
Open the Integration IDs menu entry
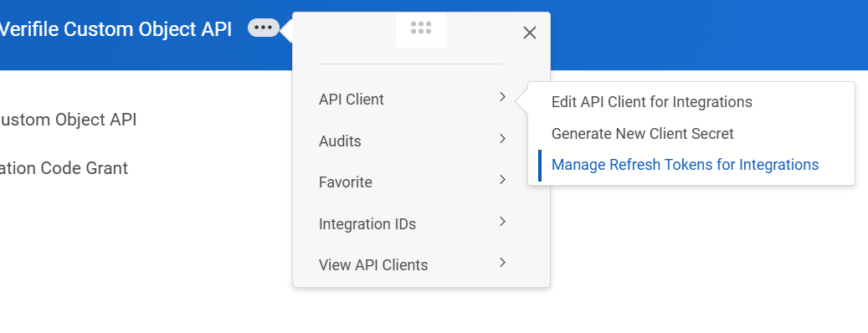pyautogui.click(x=367, y=224)
